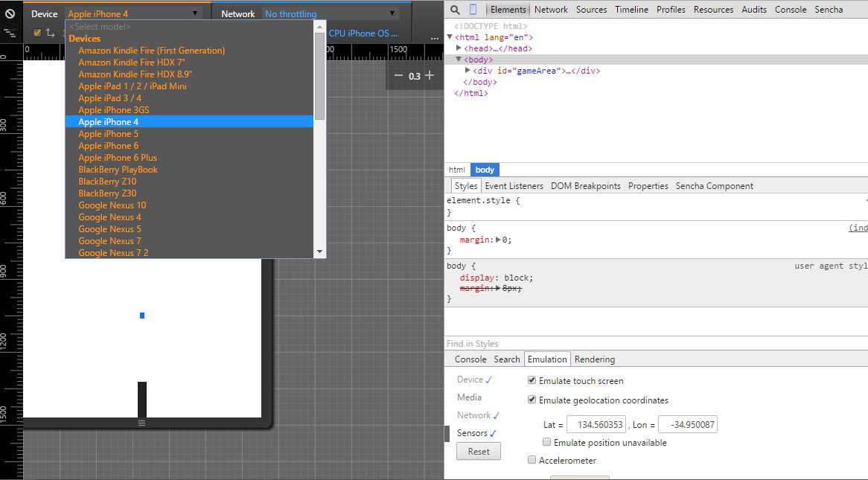Viewport: 868px width, 480px height.
Task: Toggle the fit-to-screen checkbox in device toolbar
Action: (x=37, y=33)
